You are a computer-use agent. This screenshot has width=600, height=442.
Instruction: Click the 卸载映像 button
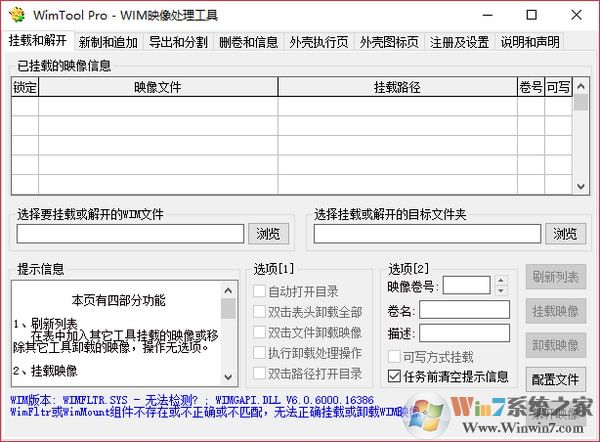556,346
